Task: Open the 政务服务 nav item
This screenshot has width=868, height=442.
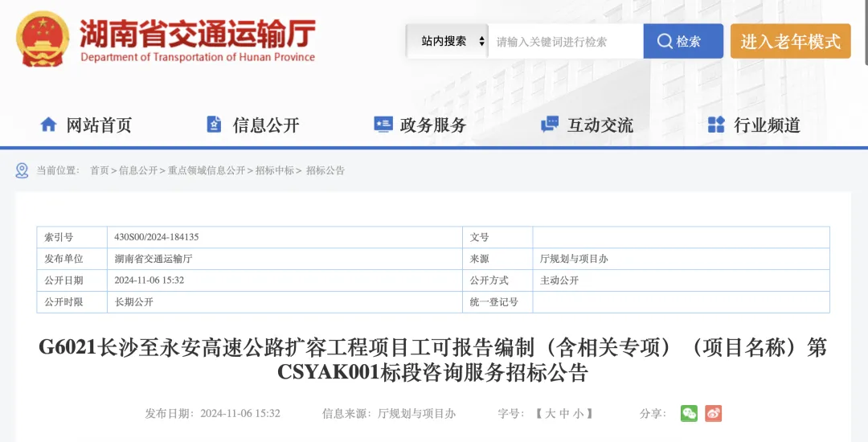Action: pyautogui.click(x=433, y=125)
